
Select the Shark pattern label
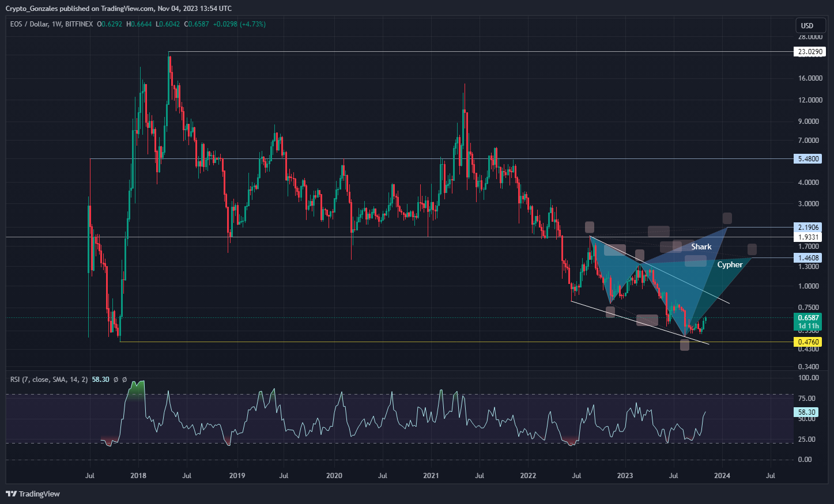point(701,247)
